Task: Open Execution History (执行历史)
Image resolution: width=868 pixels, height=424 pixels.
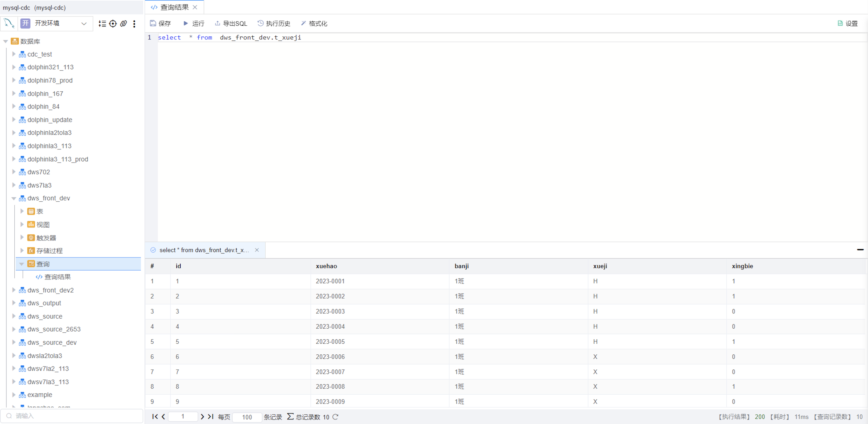Action: click(274, 23)
